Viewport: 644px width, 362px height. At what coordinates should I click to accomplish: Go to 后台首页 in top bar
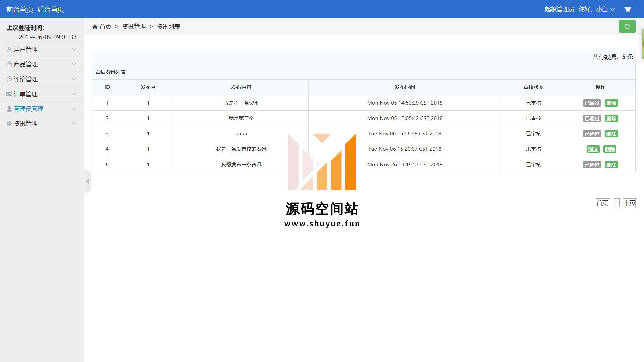tap(51, 9)
